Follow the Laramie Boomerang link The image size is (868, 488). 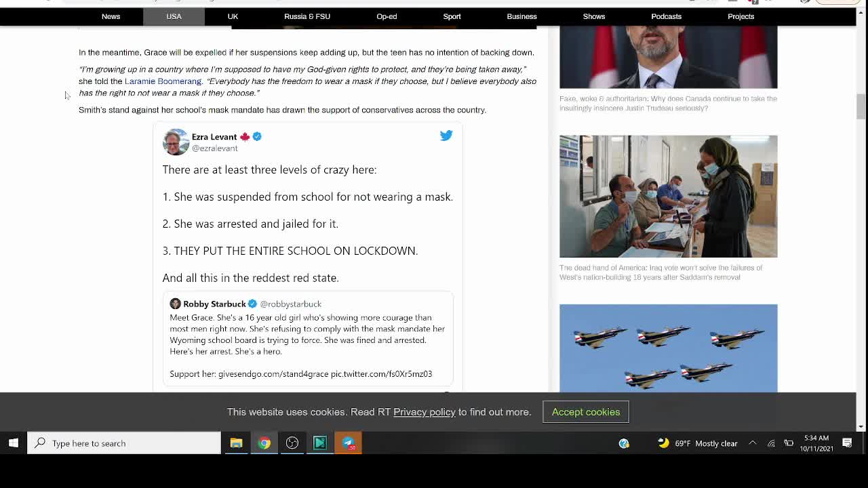click(163, 81)
